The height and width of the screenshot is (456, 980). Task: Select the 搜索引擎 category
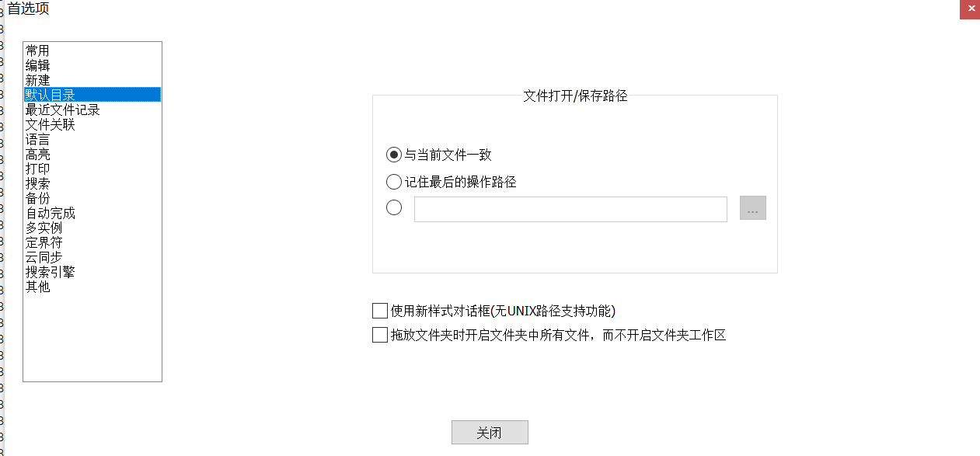click(50, 272)
